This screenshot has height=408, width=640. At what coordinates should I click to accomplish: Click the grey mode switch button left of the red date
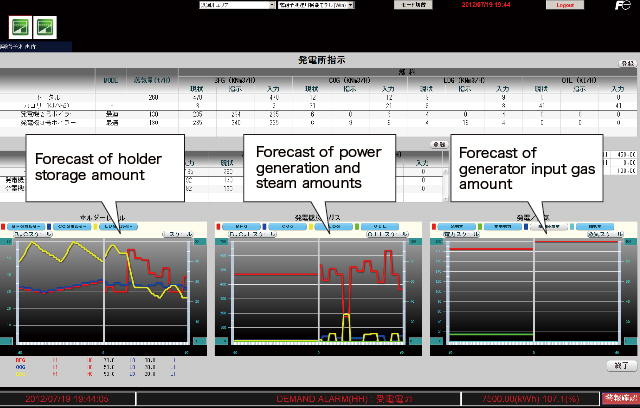tap(413, 5)
